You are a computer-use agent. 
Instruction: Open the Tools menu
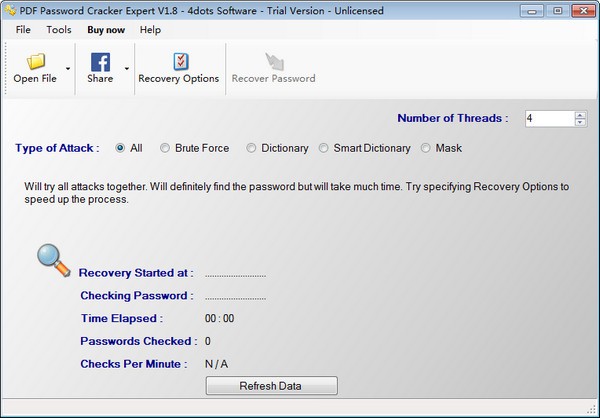click(x=58, y=30)
